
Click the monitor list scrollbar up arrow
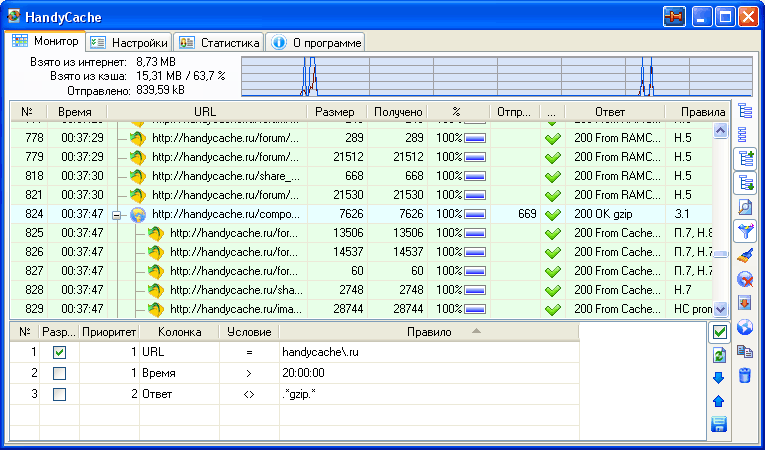720,130
